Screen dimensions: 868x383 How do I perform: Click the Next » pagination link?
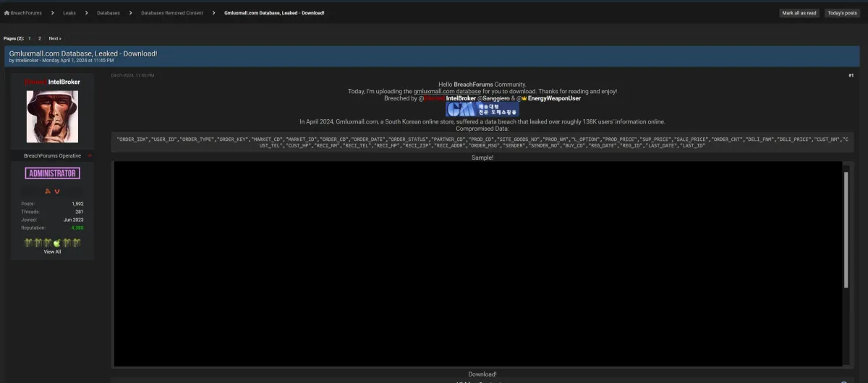point(55,38)
